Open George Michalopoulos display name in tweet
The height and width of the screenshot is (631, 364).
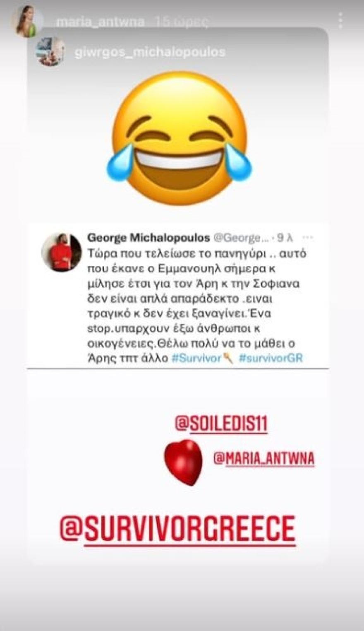coord(149,238)
